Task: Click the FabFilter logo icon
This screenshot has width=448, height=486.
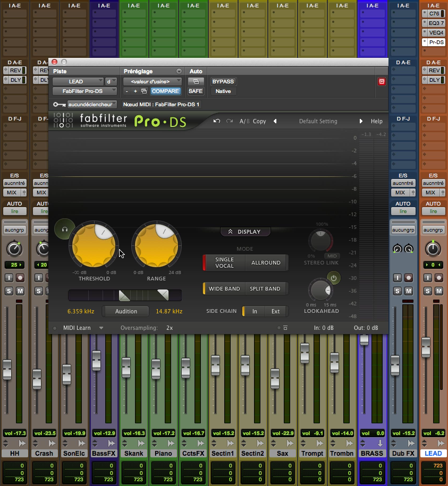Action: click(63, 120)
